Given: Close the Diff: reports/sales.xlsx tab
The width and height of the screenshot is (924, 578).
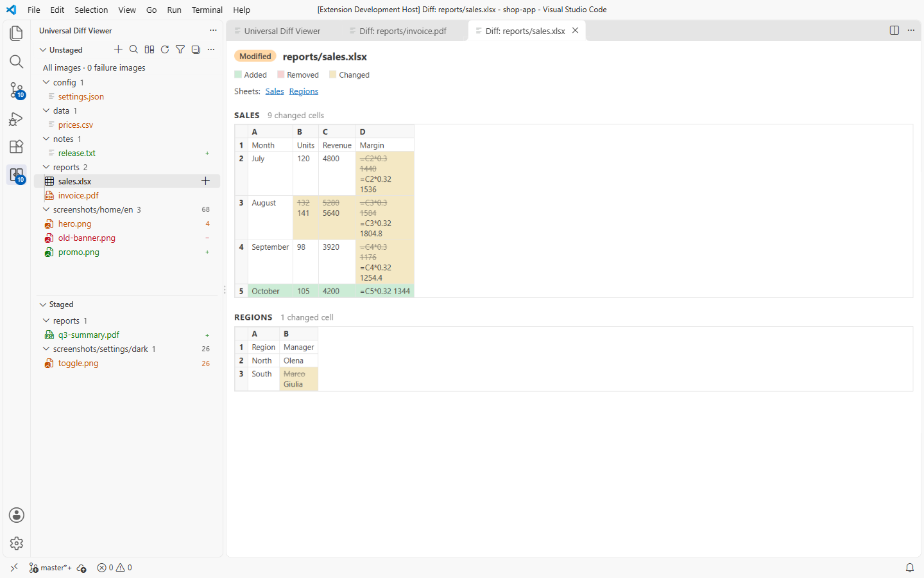Looking at the screenshot, I should 576,30.
